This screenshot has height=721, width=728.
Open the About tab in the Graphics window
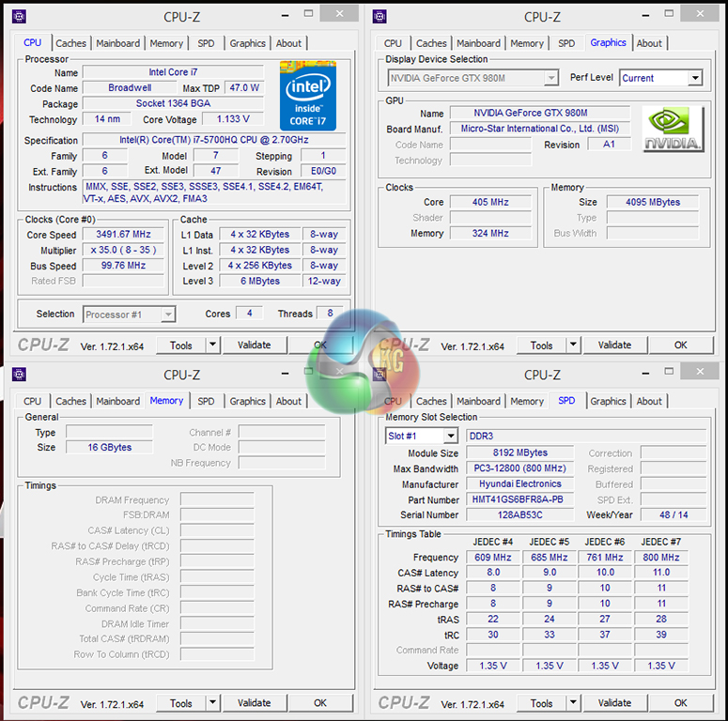point(649,43)
